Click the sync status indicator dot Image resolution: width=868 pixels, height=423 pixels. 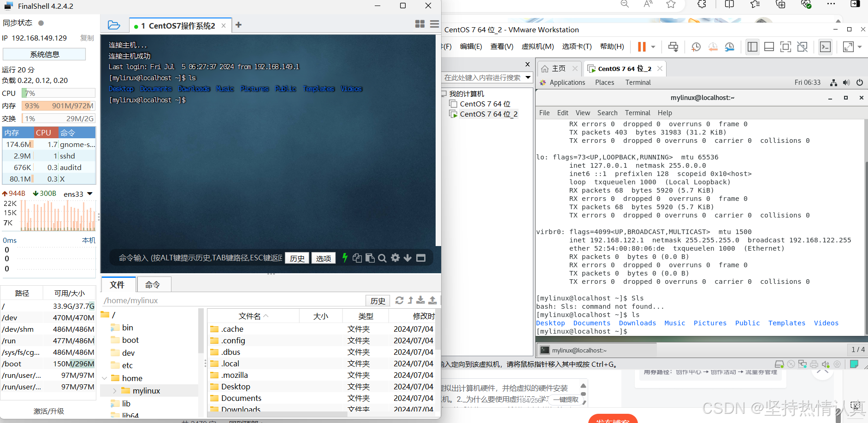pos(41,23)
